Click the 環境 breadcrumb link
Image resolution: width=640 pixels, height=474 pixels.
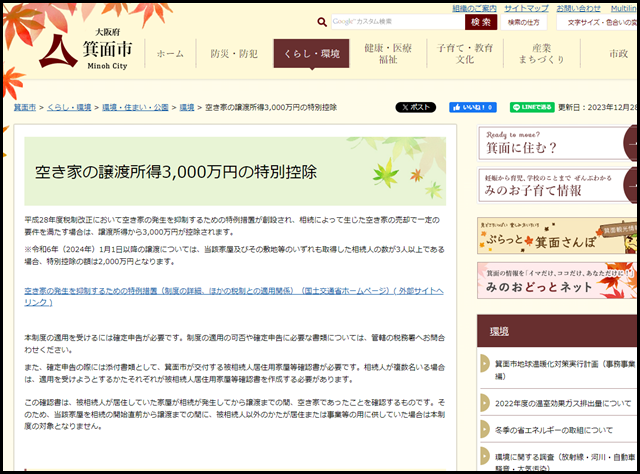(x=187, y=107)
